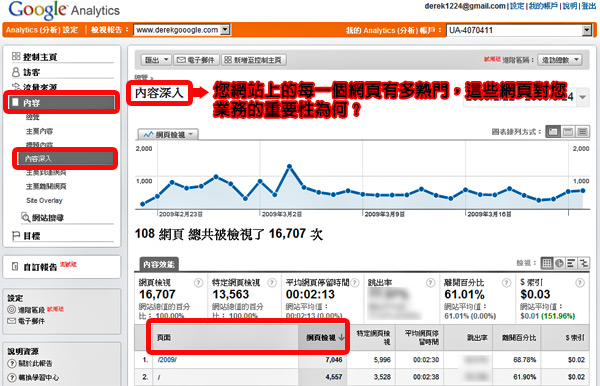Open 轉換學習中心 help link
The height and width of the screenshot is (386, 600).
pos(39,377)
